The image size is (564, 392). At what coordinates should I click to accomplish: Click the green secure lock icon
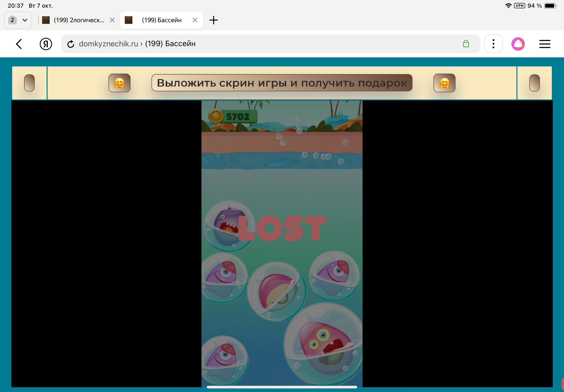coord(466,44)
